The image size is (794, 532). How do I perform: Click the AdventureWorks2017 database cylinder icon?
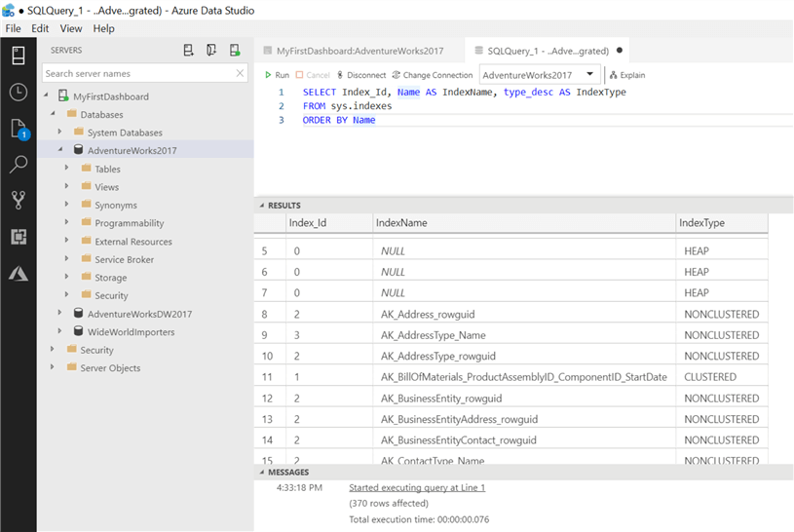coord(79,149)
